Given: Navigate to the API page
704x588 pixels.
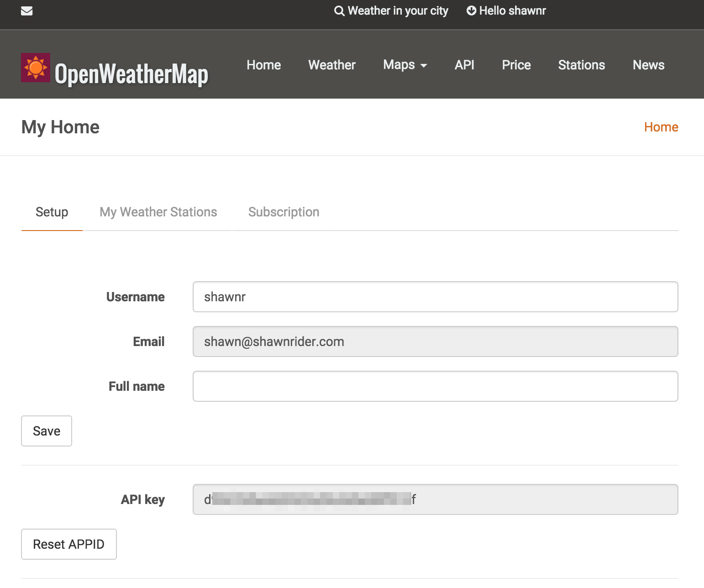Looking at the screenshot, I should tap(464, 65).
